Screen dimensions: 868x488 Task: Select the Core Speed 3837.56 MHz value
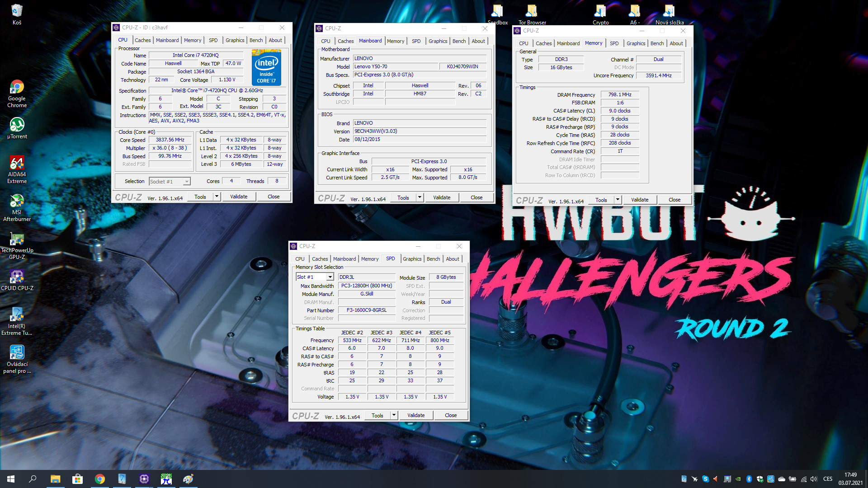(170, 140)
